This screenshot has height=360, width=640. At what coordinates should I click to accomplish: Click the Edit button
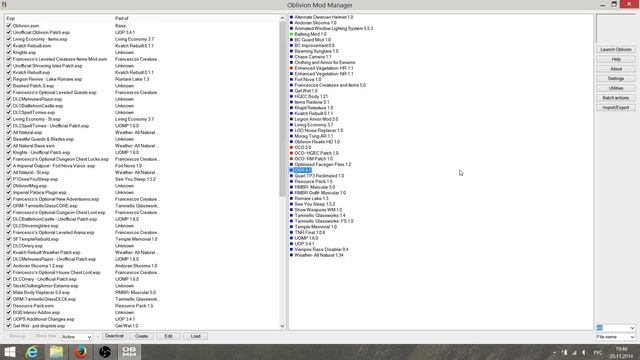point(168,336)
